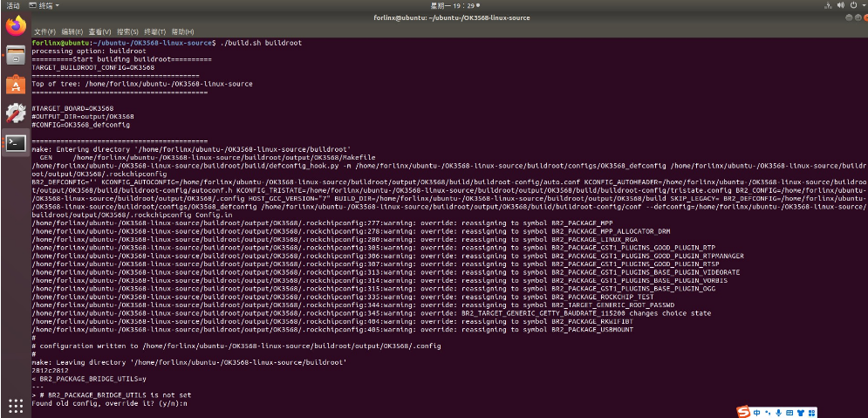
Task: Click the 'make: Leaving directory' line
Action: tap(189, 362)
